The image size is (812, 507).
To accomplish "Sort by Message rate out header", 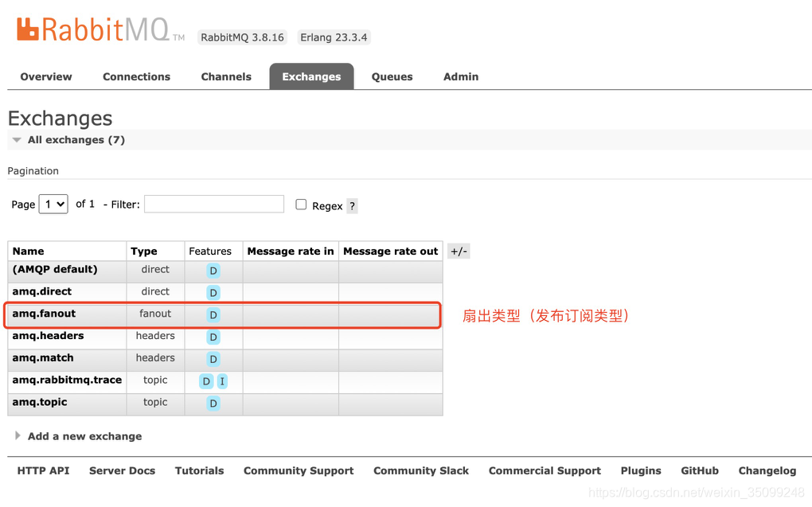I will tap(390, 252).
